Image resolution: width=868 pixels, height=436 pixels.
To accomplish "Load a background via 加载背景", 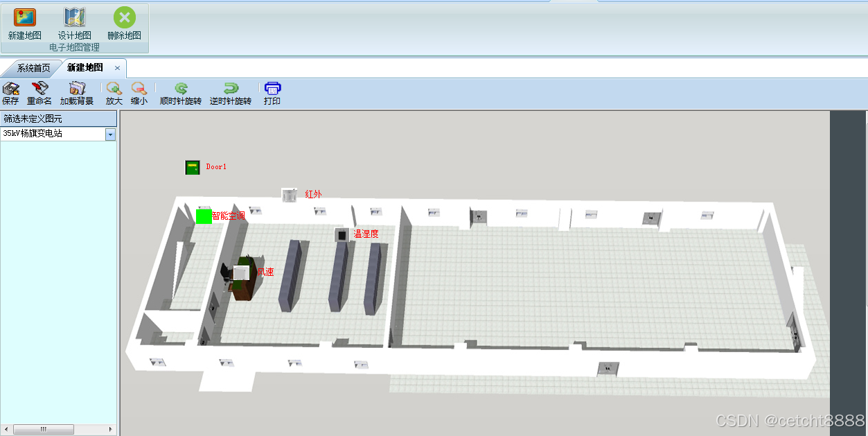I will (x=77, y=94).
